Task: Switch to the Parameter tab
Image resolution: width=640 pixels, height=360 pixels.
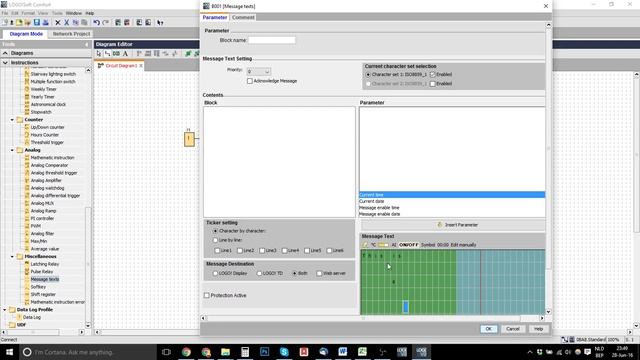Action: point(215,18)
